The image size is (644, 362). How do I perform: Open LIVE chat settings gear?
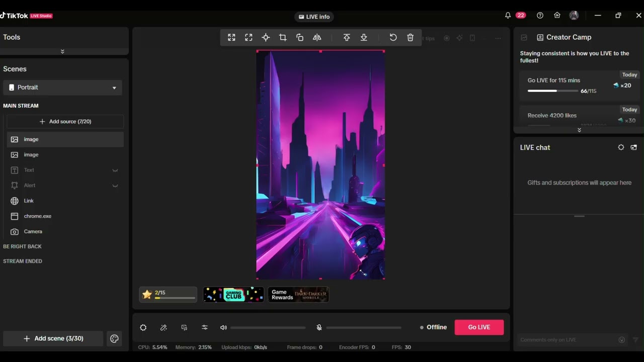click(621, 147)
